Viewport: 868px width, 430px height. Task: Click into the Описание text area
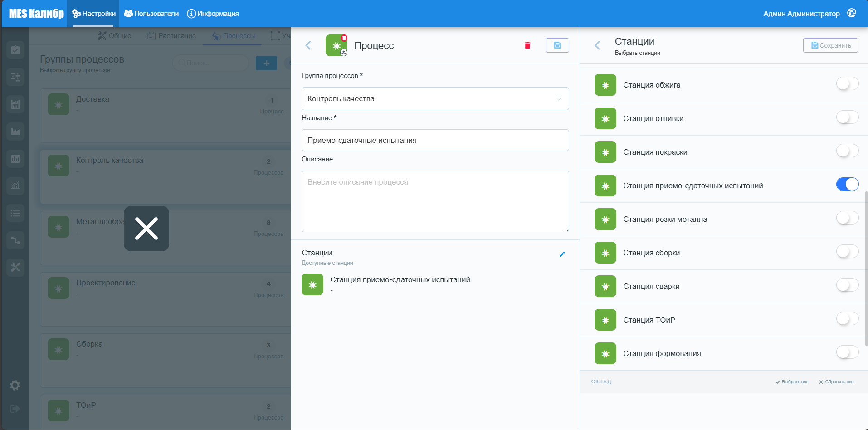435,201
